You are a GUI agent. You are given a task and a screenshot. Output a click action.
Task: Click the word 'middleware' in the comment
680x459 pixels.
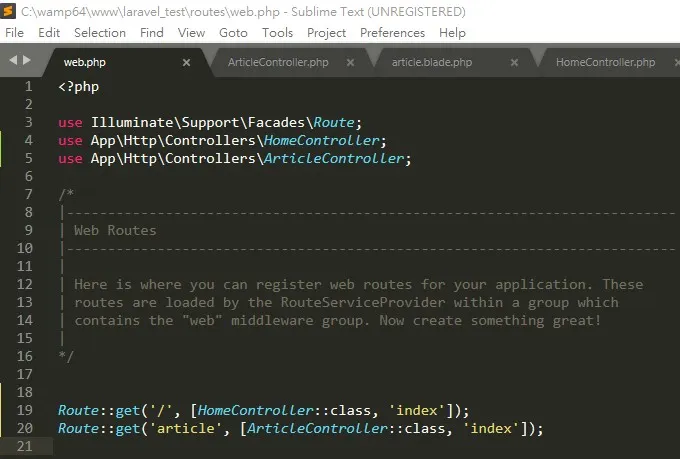pyautogui.click(x=272, y=320)
